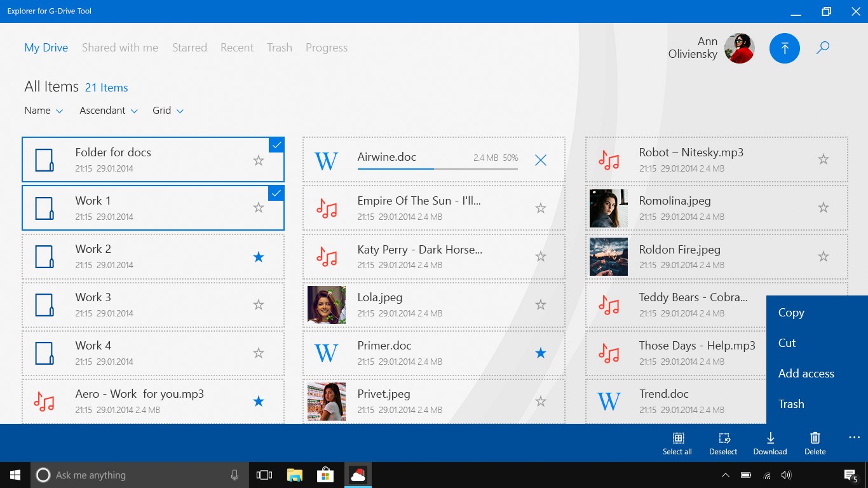Open the Lola.jpeg photo thumbnail

[327, 305]
